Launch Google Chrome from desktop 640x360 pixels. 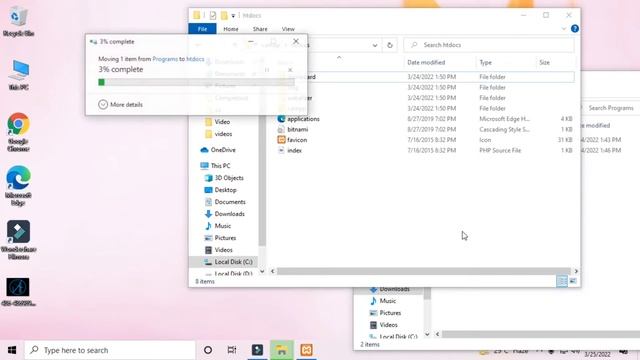point(18,132)
